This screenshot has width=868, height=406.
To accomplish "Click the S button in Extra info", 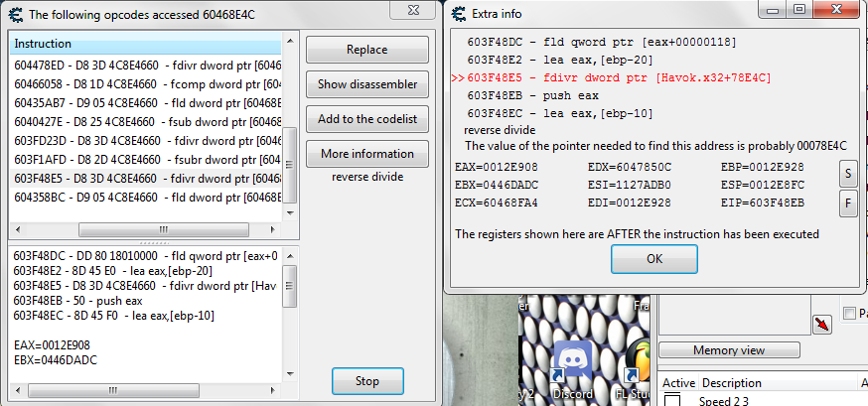I will (847, 175).
